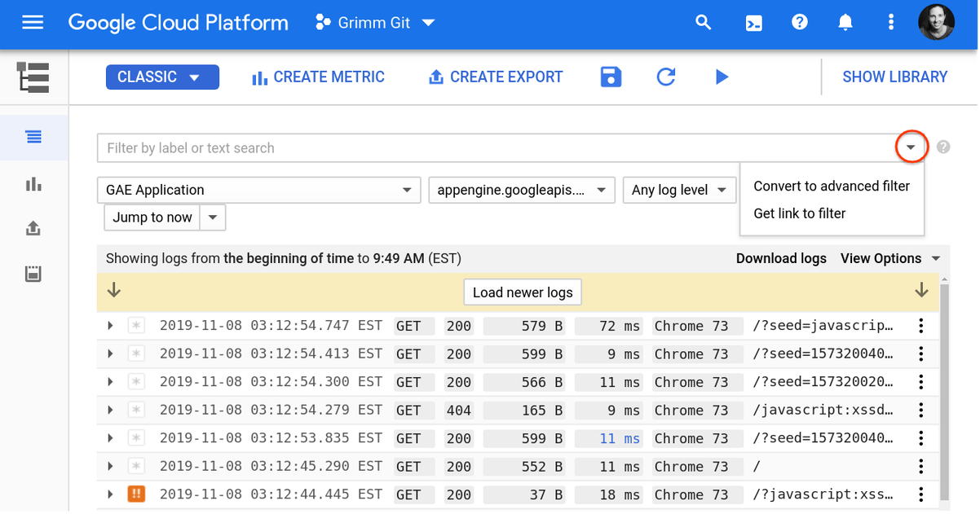This screenshot has width=980, height=514.
Task: Choose Convert to advanced filter
Action: (832, 186)
